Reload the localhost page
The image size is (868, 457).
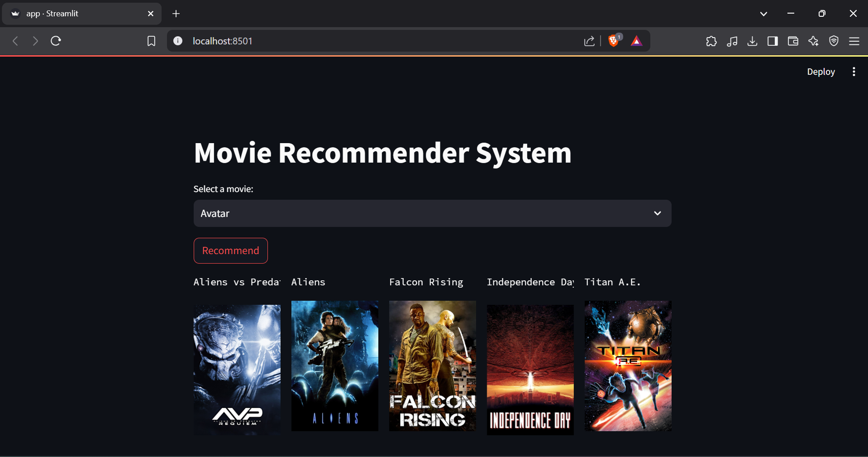tap(56, 41)
